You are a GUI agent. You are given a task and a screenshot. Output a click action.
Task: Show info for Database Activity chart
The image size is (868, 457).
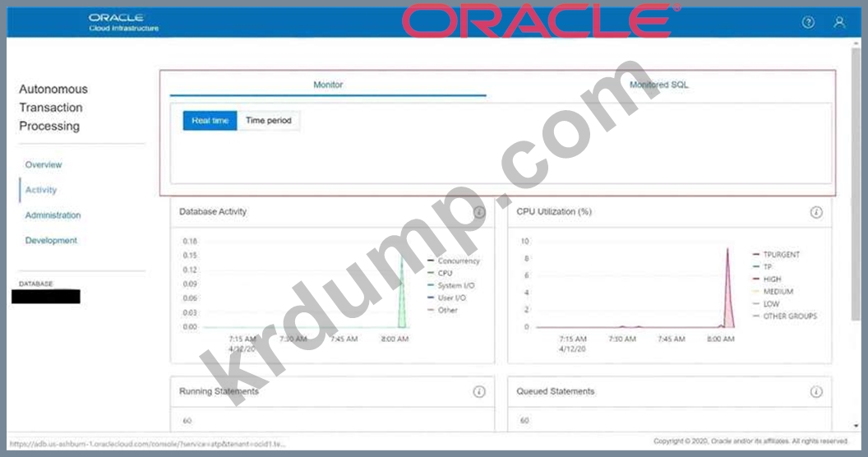(479, 212)
